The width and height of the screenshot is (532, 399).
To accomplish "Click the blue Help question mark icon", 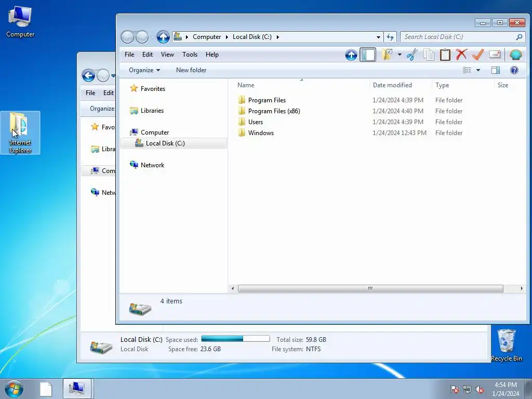I will 514,70.
